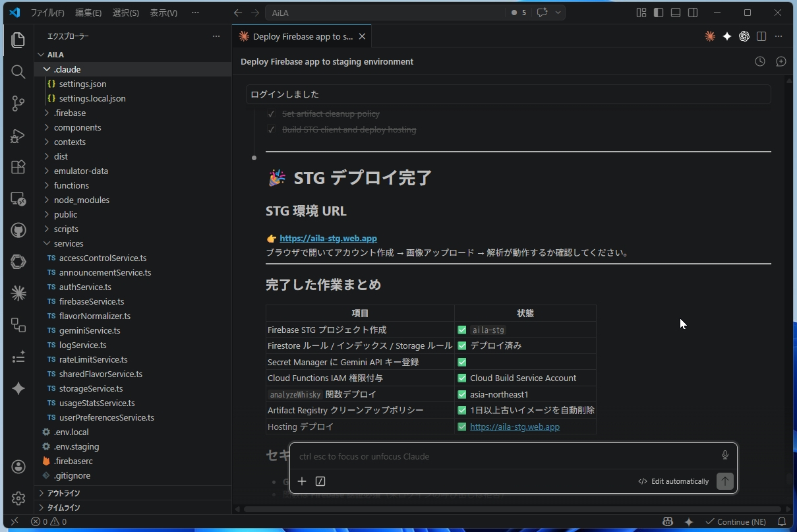
Task: Open the Extensions view
Action: coord(18,167)
